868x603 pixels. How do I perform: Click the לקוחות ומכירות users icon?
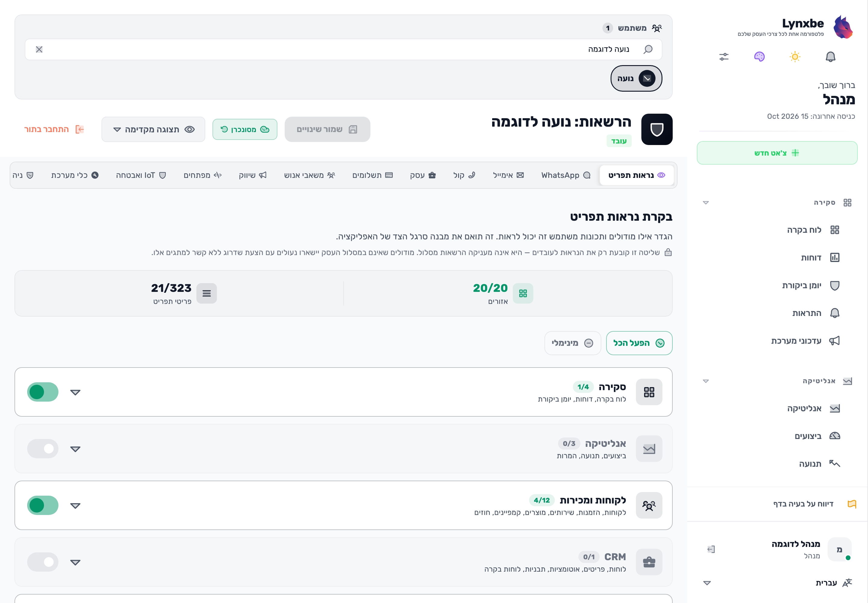click(649, 506)
